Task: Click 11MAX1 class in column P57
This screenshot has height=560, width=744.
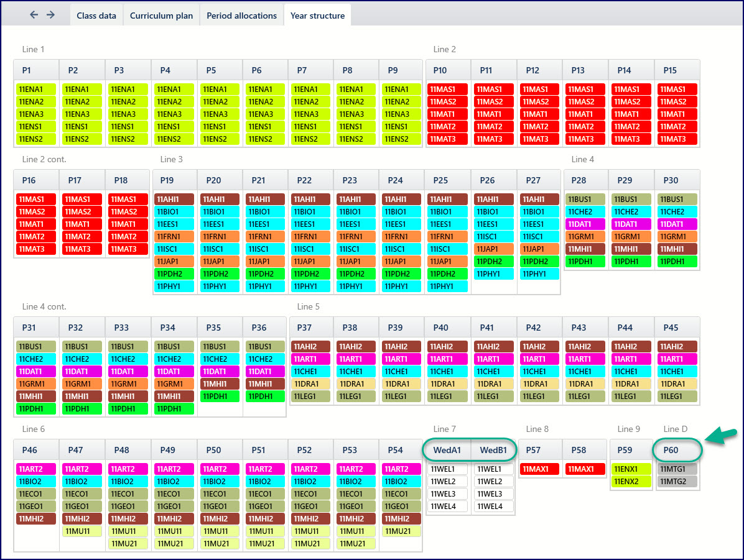Action: click(x=539, y=469)
